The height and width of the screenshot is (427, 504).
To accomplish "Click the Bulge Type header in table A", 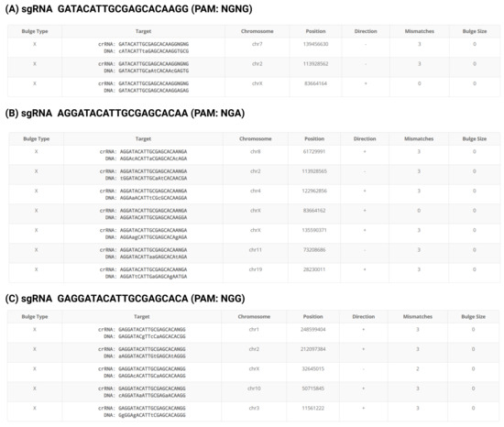I will pyautogui.click(x=35, y=31).
